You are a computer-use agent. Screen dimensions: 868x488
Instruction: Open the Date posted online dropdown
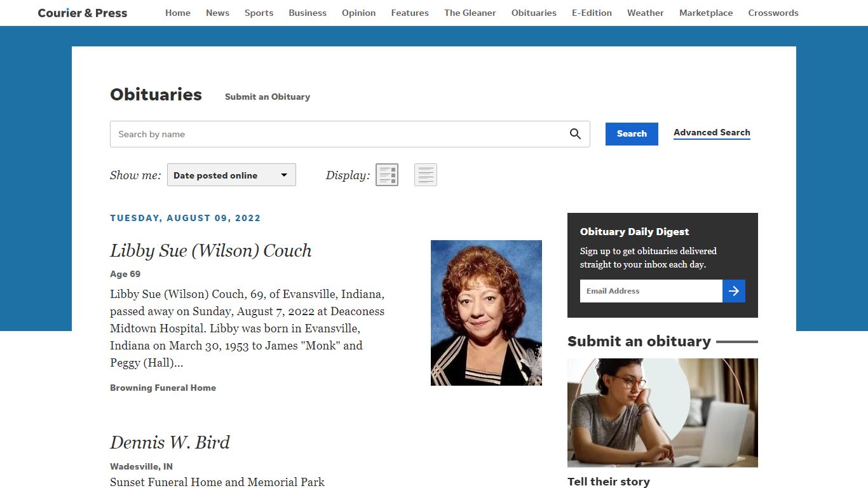(231, 175)
